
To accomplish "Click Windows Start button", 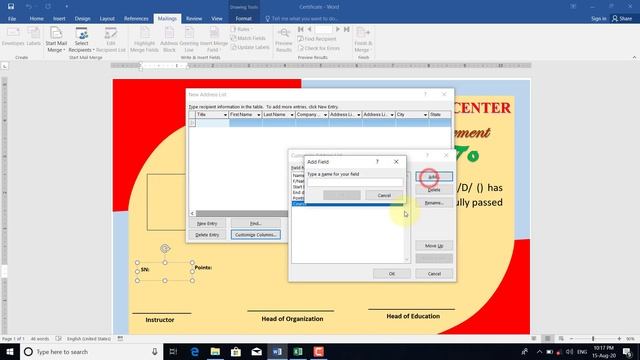I will pos(10,351).
